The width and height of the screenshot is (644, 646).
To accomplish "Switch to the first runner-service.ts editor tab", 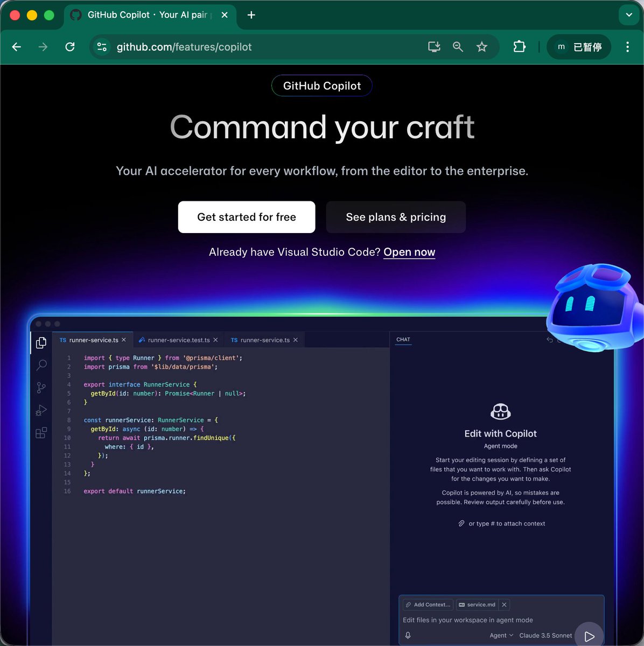I will pos(93,340).
